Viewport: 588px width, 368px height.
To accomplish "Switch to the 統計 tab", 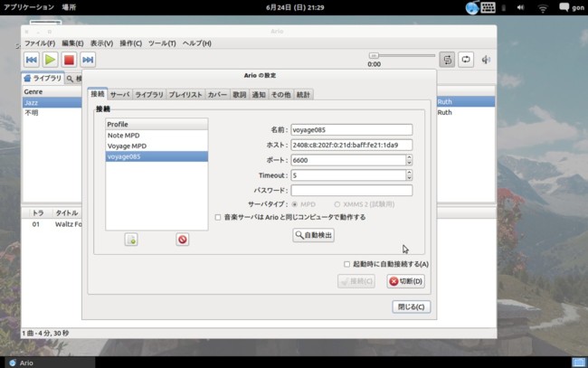I will click(x=303, y=94).
